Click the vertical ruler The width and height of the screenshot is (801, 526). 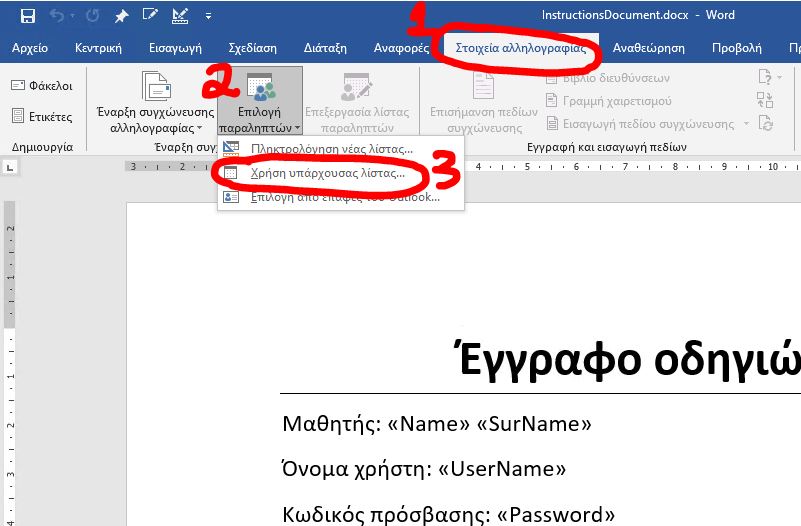[10, 363]
